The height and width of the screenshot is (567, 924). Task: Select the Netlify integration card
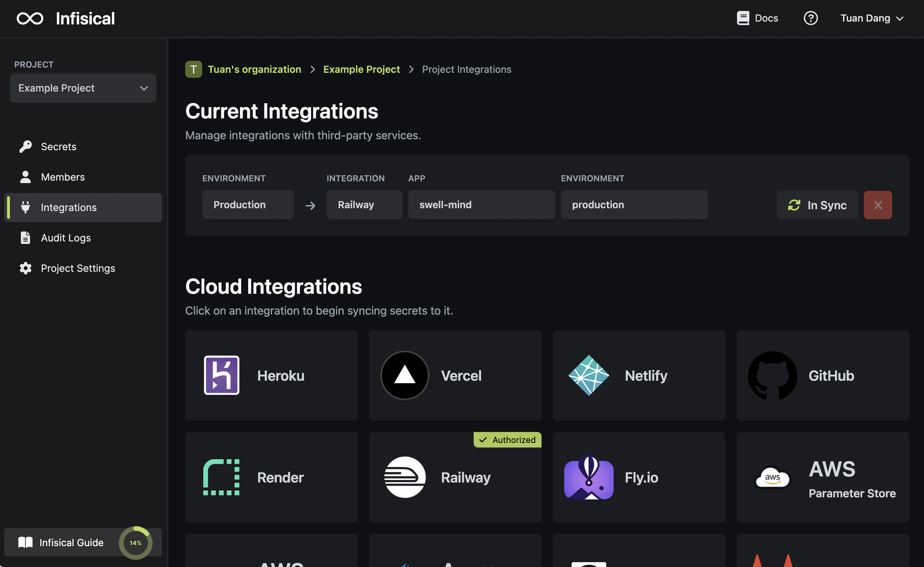[639, 375]
